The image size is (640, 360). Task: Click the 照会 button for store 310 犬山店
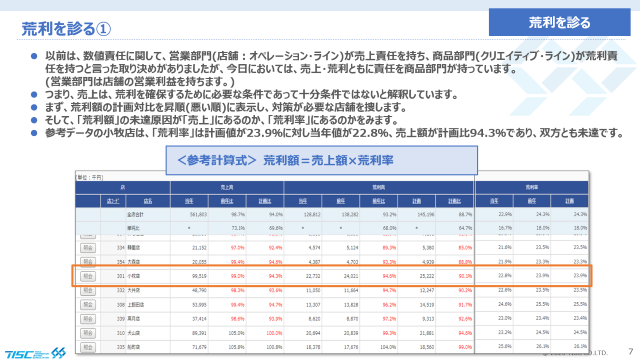point(88,333)
